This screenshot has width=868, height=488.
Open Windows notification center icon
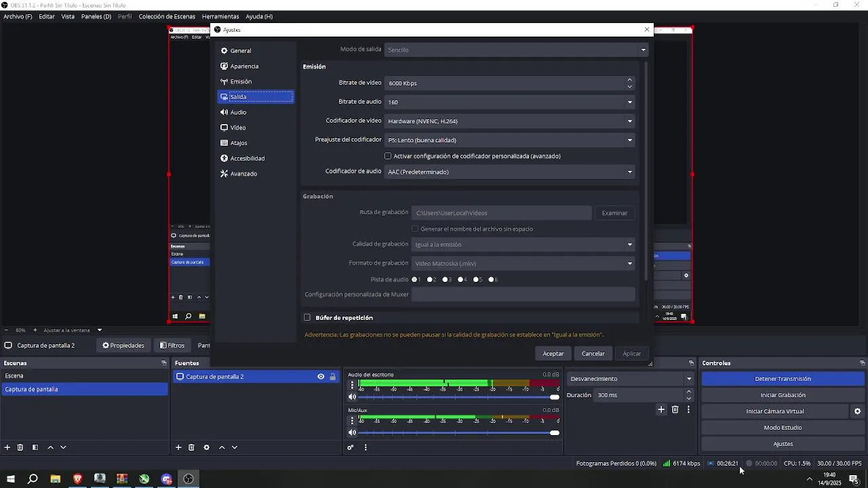[x=854, y=479]
